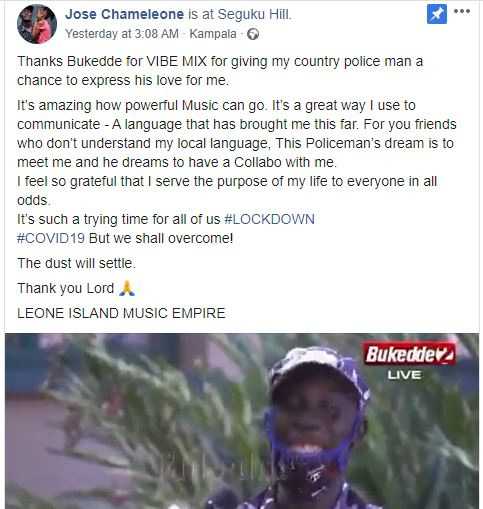
Task: Click the public globe privacy icon
Action: point(253,34)
